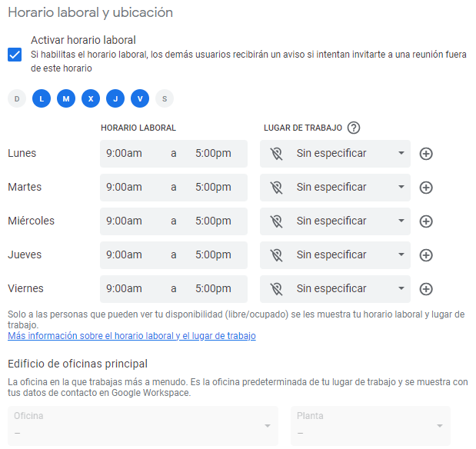
Task: Open the Jueves workplace location dropdown
Action: 335,255
